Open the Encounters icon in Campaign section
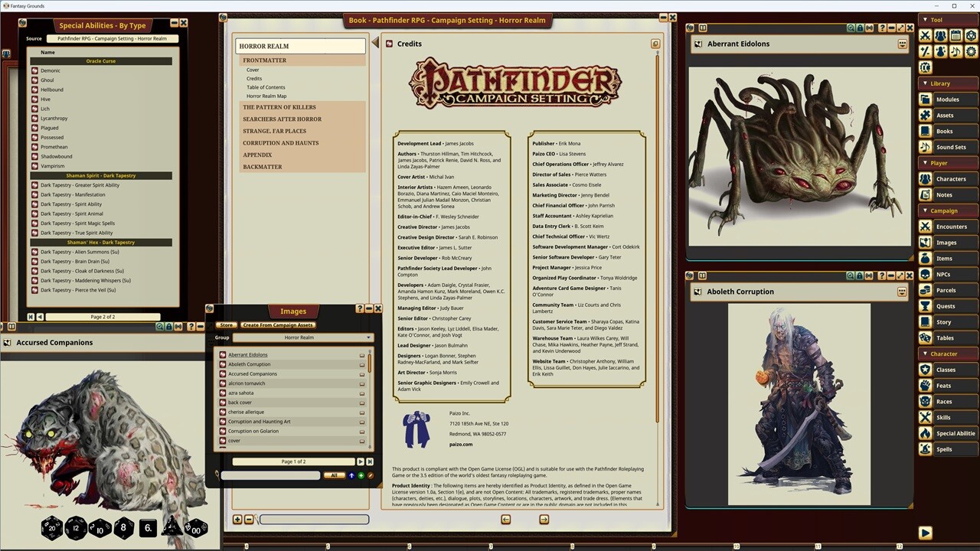This screenshot has width=980, height=551. click(926, 226)
